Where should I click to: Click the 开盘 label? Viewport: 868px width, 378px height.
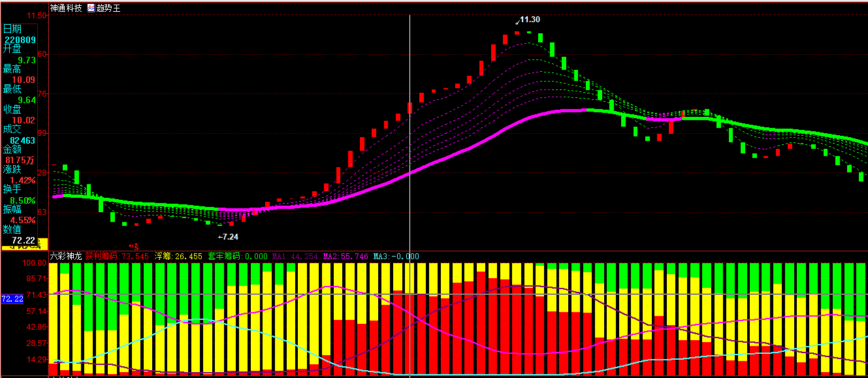click(x=12, y=48)
